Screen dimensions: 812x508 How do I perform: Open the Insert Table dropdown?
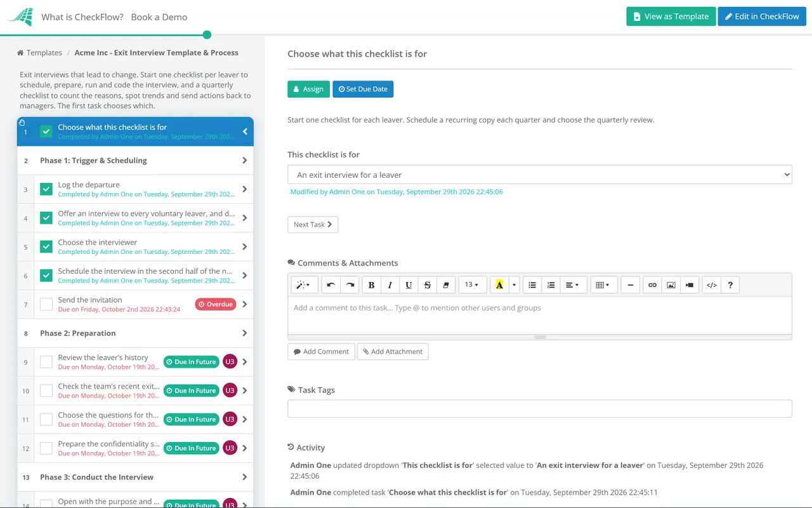tap(603, 285)
